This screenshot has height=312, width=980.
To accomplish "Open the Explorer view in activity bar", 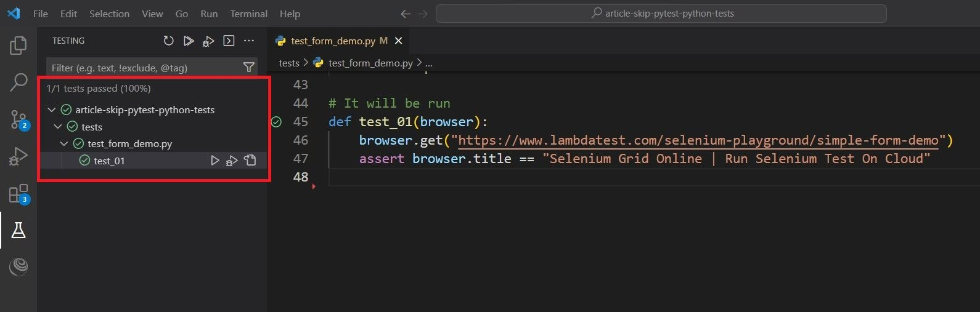I will 18,45.
